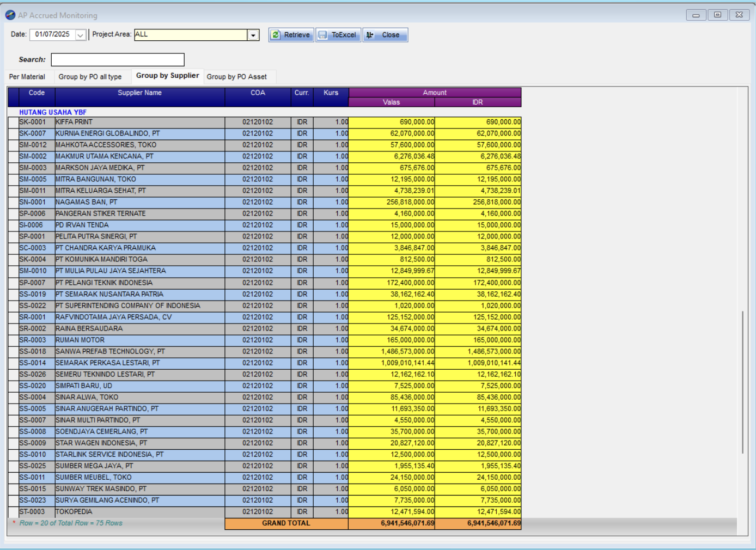The image size is (756, 550).
Task: Click PANGERAN STIKER TERNATE row
Action: (x=265, y=213)
